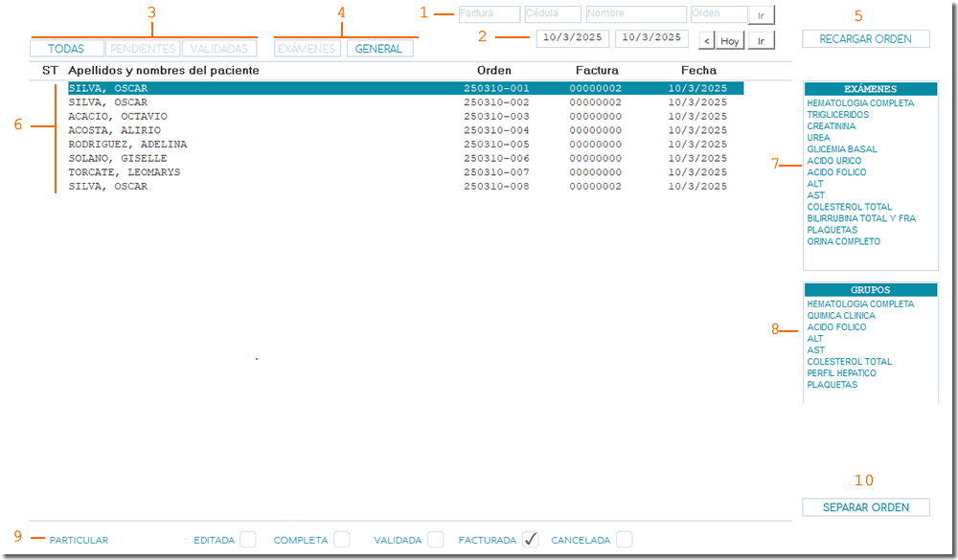Toggle the EDITADA checkbox

click(x=248, y=539)
